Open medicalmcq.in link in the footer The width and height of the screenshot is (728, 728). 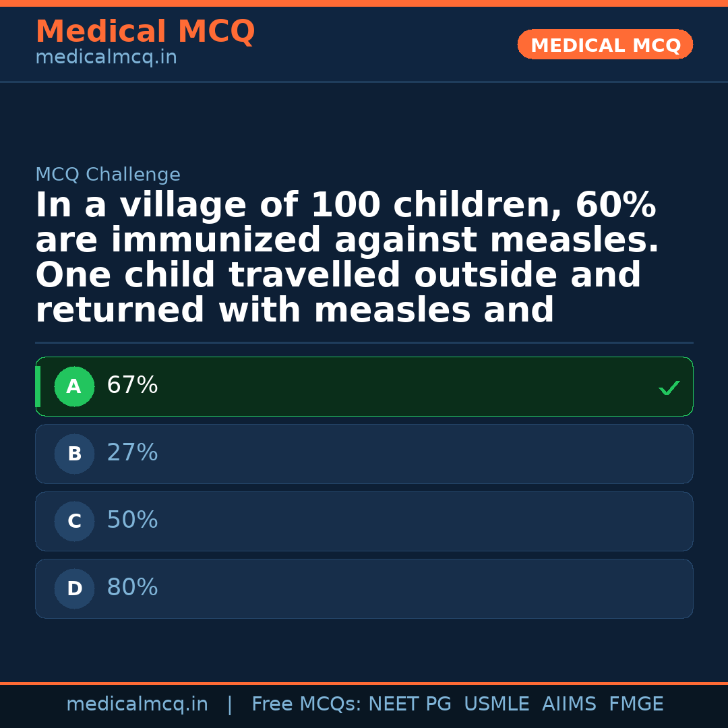point(137,704)
